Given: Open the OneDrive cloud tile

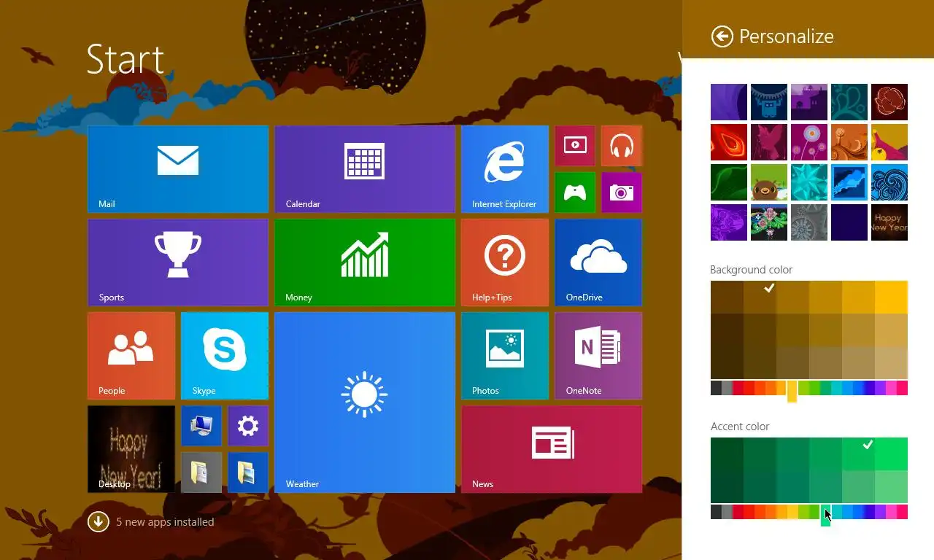Looking at the screenshot, I should 598,262.
